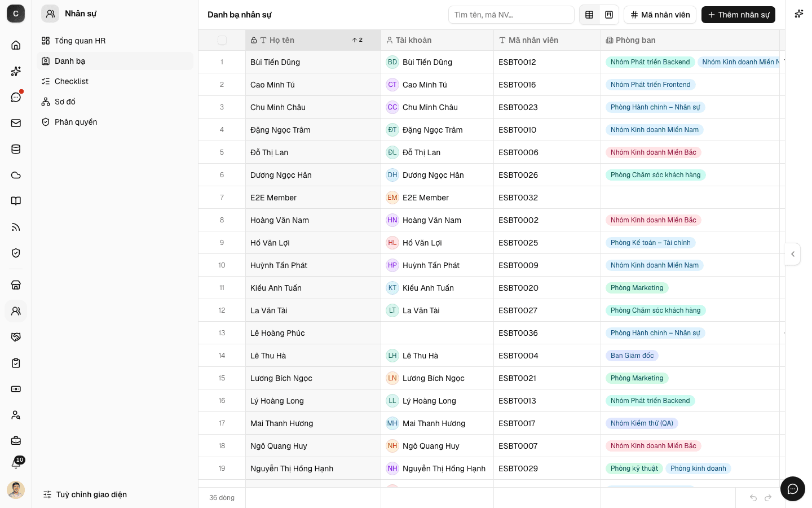The image size is (812, 508).
Task: Open the chat messages icon with red dot
Action: 16,97
